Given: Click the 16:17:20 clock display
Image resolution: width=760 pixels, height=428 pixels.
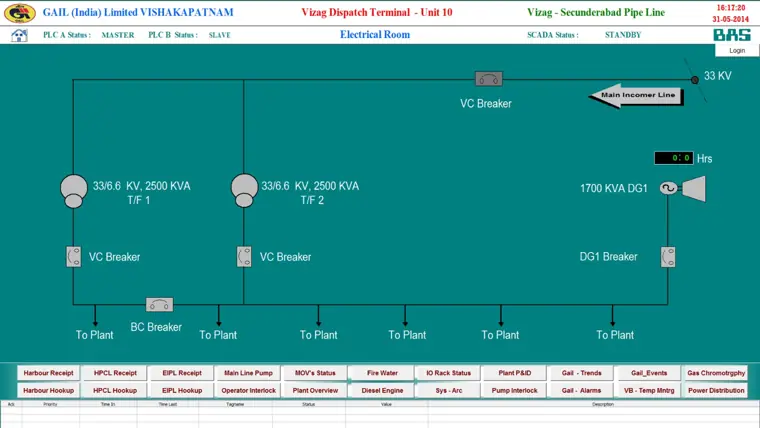Looking at the screenshot, I should point(731,8).
